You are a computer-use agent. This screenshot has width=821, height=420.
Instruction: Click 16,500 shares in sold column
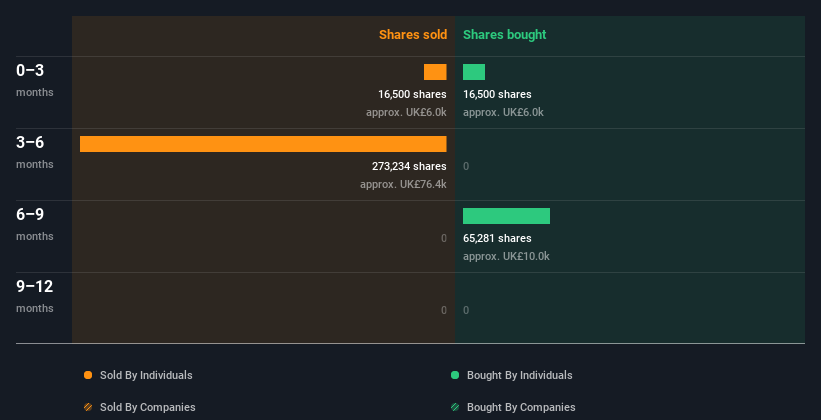pos(413,94)
